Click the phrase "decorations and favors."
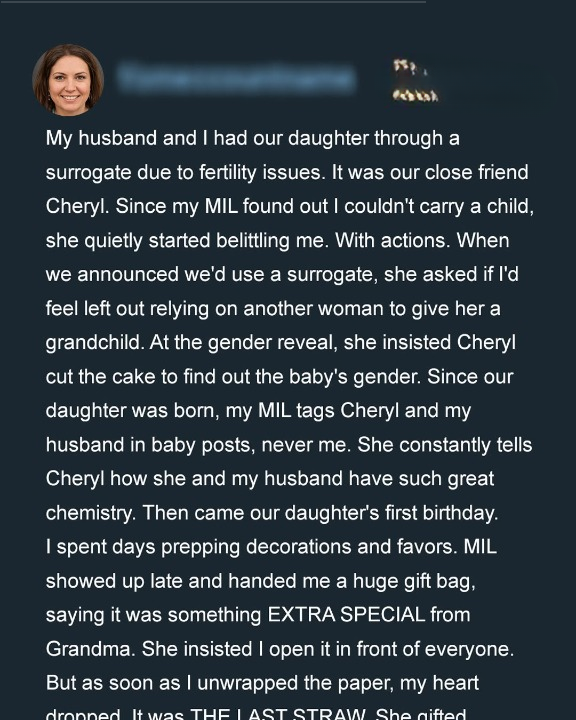 [x=351, y=547]
